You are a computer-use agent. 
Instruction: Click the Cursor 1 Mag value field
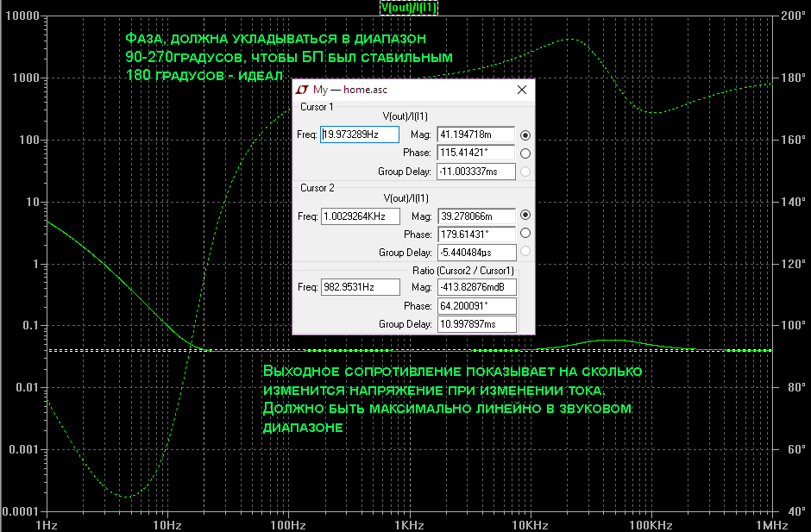pos(475,135)
